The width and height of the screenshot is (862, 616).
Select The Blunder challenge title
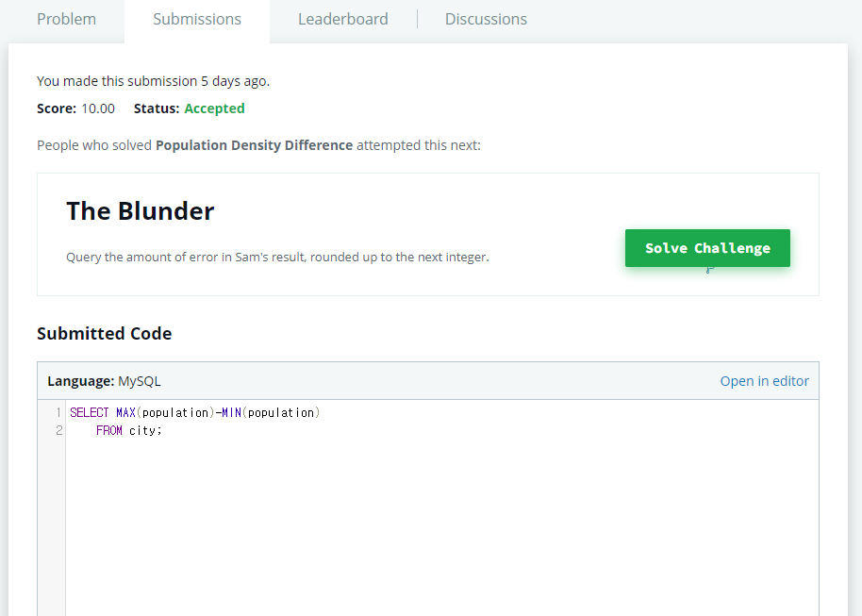[141, 211]
